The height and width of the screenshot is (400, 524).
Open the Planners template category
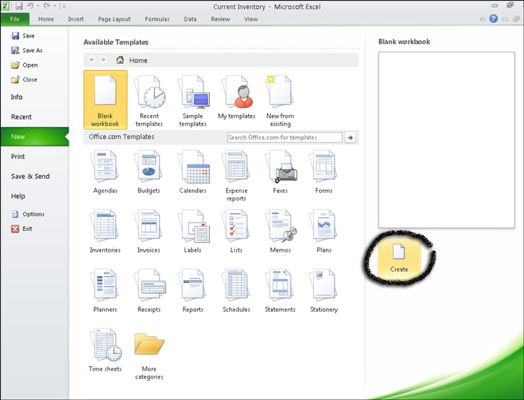(105, 291)
